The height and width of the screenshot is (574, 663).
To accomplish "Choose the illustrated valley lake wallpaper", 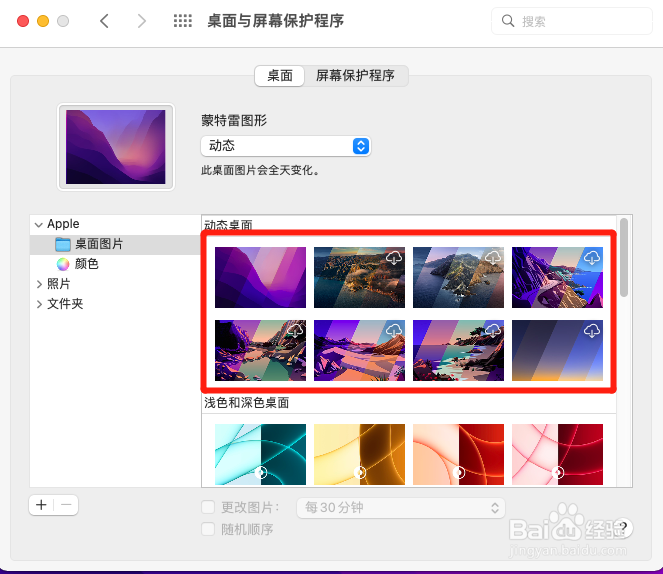I will [x=260, y=350].
